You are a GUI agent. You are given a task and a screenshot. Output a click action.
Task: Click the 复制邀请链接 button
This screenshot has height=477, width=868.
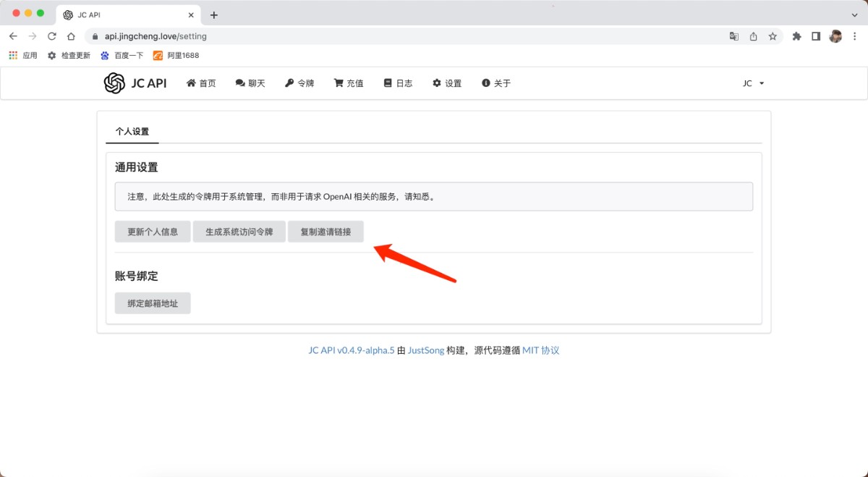point(325,231)
